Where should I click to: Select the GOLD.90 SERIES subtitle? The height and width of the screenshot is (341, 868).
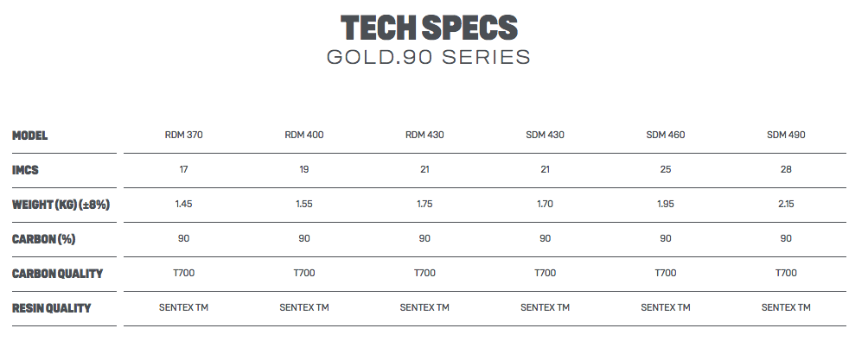pos(429,57)
